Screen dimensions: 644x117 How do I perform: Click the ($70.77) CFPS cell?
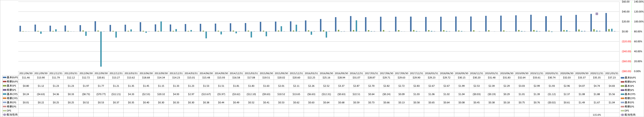pyautogui.click(x=101, y=94)
